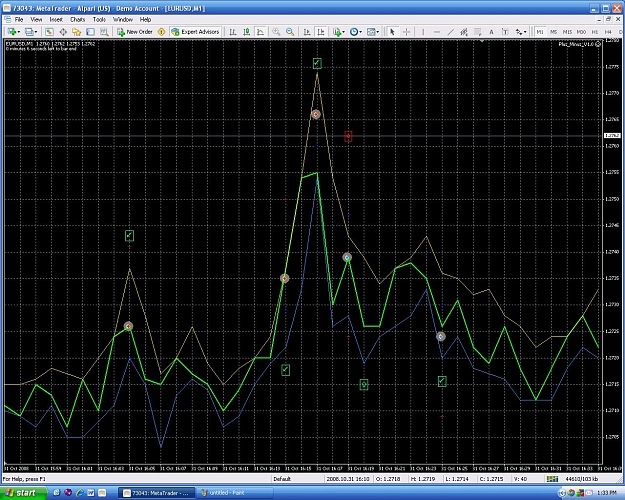Expand the New Chart dropdown arrow
The height and width of the screenshot is (500, 625).
(18, 32)
